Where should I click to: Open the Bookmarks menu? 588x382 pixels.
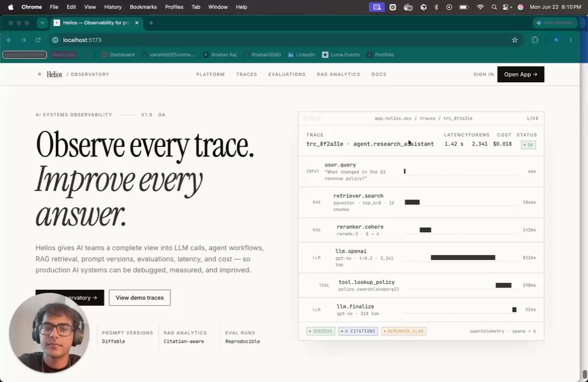click(143, 7)
